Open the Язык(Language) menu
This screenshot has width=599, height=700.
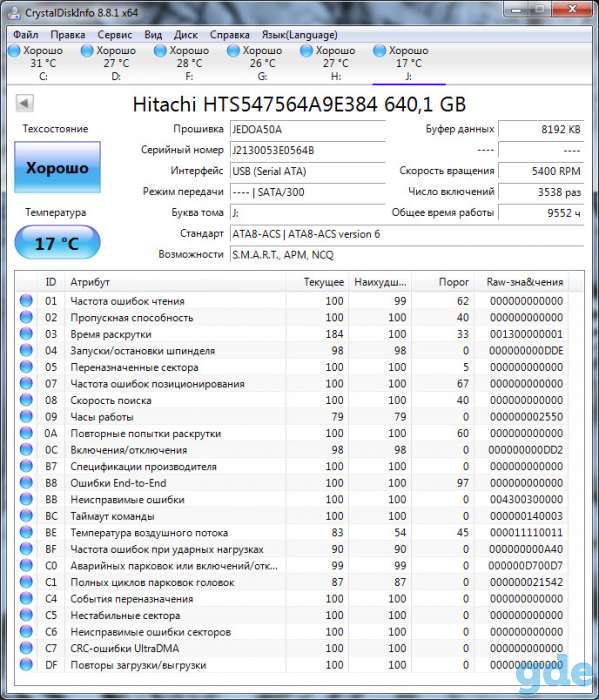point(300,35)
